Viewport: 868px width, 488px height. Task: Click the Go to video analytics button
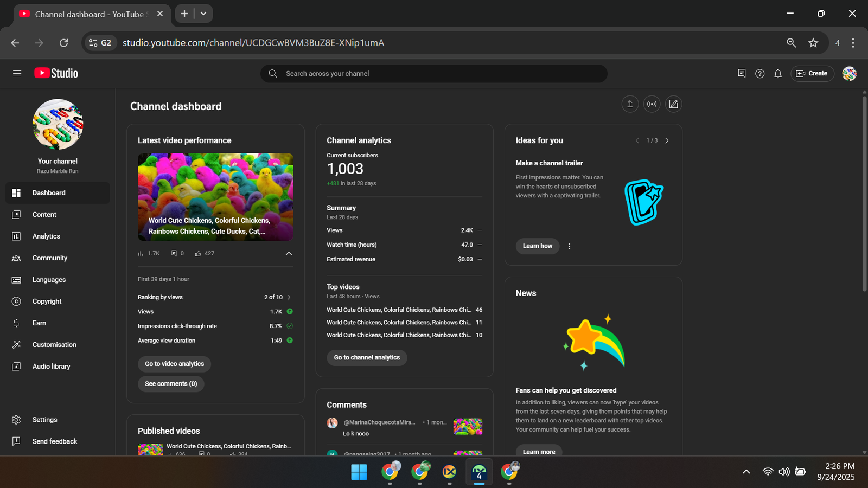click(x=174, y=364)
